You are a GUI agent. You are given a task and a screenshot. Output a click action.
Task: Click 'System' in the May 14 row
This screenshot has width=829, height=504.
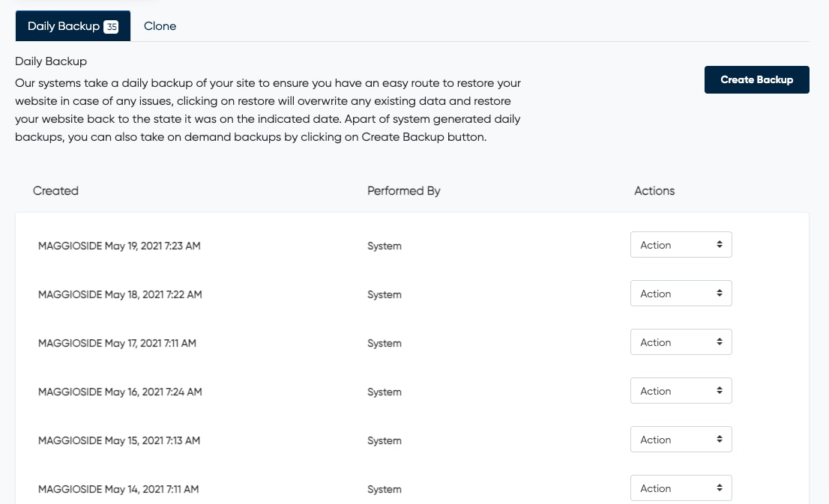click(385, 489)
